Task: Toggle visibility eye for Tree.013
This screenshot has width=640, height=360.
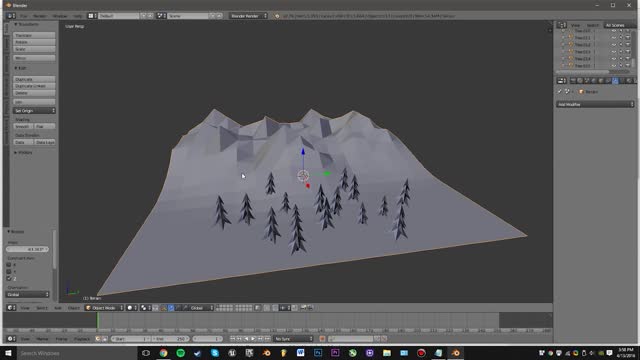Action: tap(613, 52)
